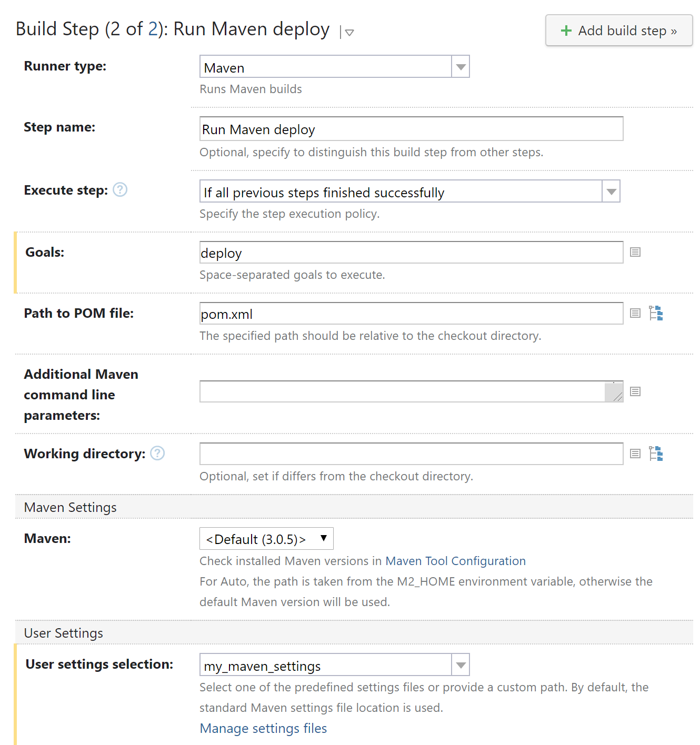Show help for Execute step
The width and height of the screenshot is (700, 745).
pos(120,189)
